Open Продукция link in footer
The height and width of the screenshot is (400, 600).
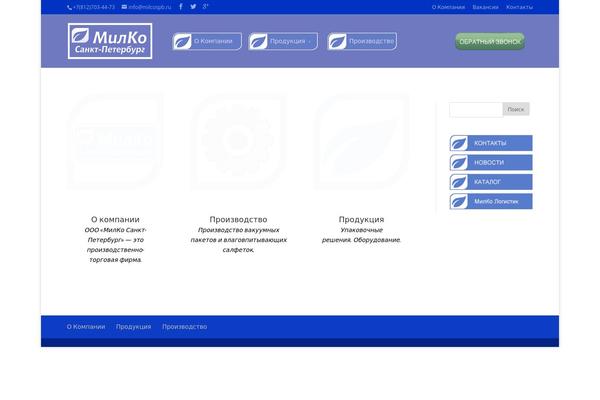[x=134, y=327]
